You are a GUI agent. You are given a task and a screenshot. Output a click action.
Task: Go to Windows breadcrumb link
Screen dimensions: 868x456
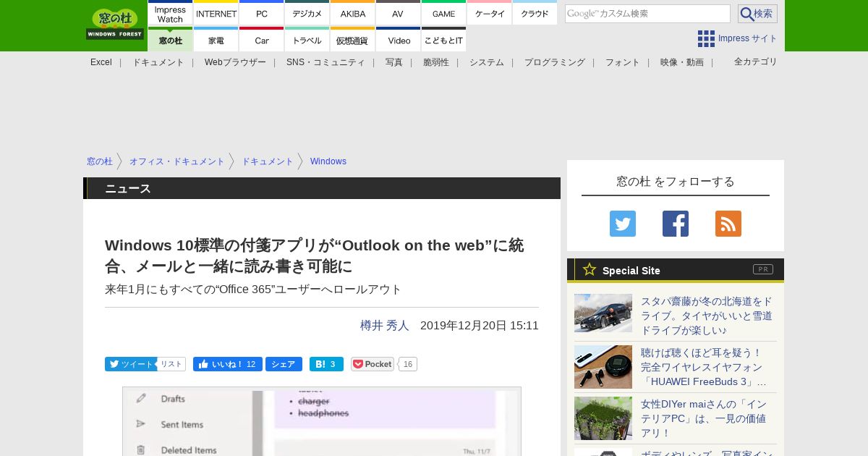[328, 161]
